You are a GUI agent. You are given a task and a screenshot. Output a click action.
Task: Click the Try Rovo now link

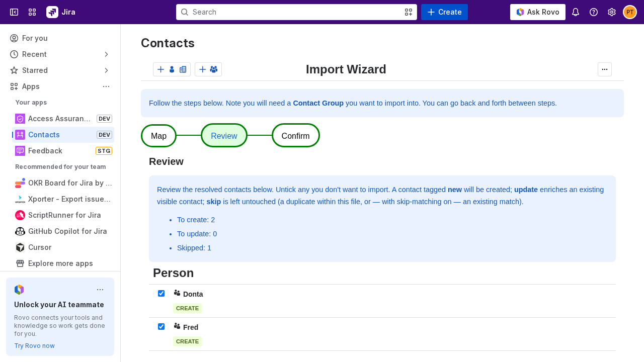pyautogui.click(x=34, y=345)
